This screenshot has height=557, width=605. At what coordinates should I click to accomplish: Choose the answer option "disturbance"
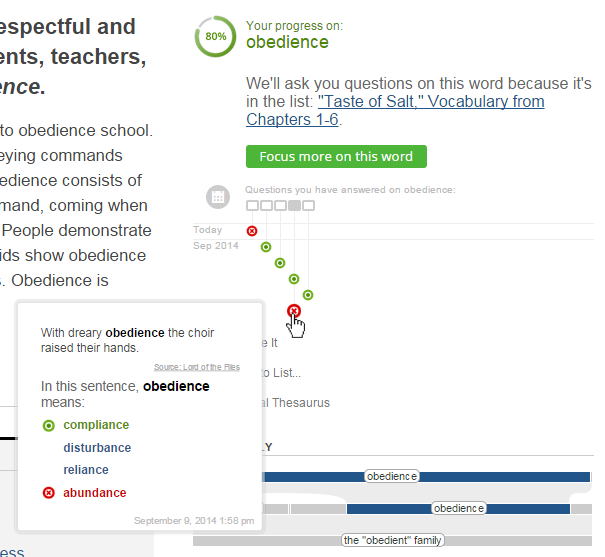coord(97,448)
